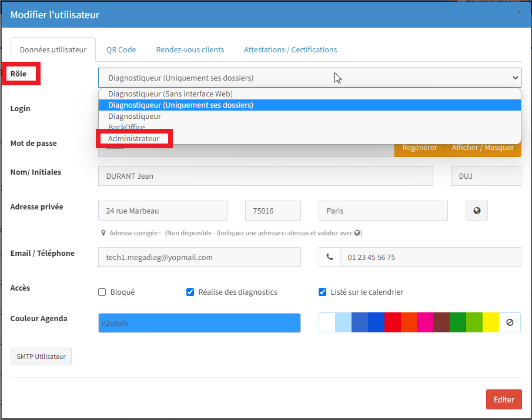Viewport: 532px width, 420px height.
Task: Click the email field with tech1.megadiag address
Action: tap(199, 257)
